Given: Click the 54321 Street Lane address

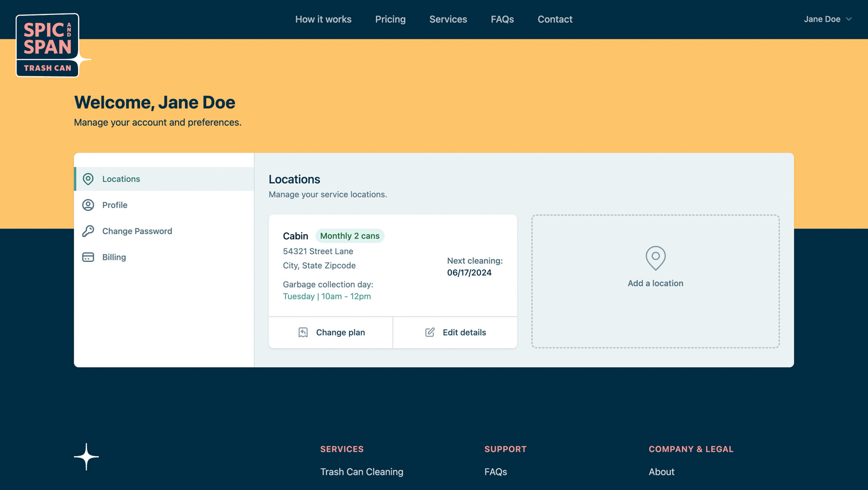Looking at the screenshot, I should pyautogui.click(x=318, y=251).
